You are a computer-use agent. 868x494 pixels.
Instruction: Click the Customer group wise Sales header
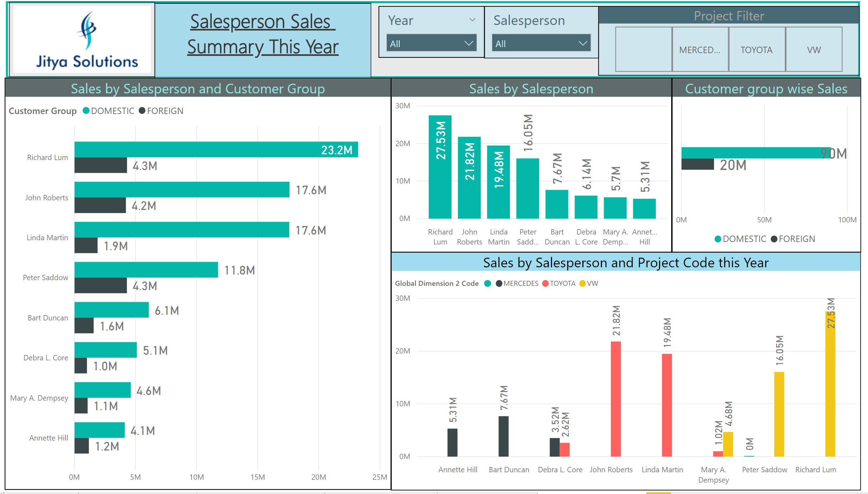pyautogui.click(x=766, y=88)
